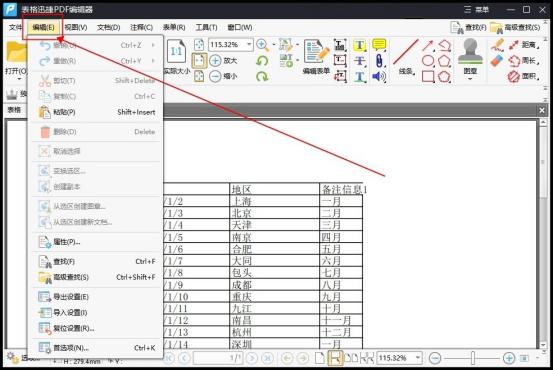Select two-page facing layout icon
Viewport: 553px width, 371px height.
click(x=351, y=358)
